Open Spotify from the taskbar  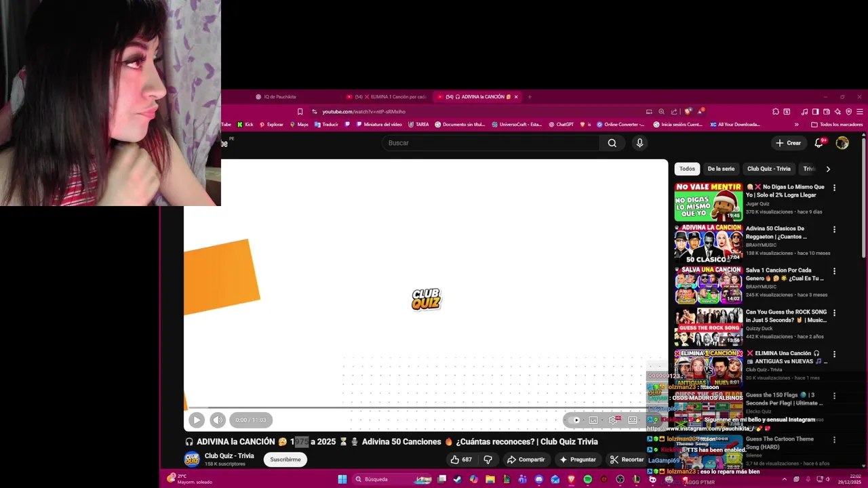pyautogui.click(x=588, y=479)
